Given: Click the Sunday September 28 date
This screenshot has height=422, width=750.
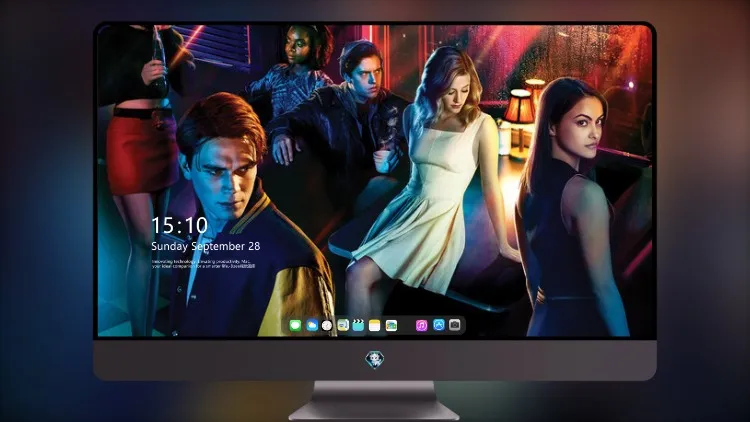Looking at the screenshot, I should pyautogui.click(x=206, y=246).
